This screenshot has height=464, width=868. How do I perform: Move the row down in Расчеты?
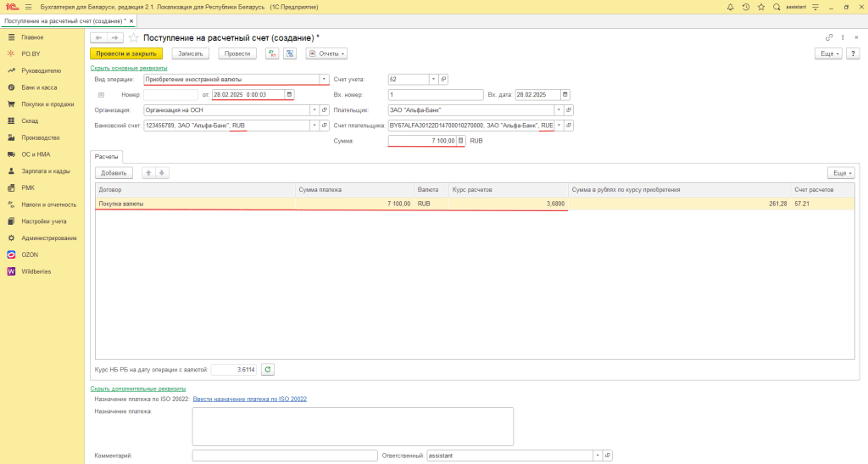click(162, 173)
